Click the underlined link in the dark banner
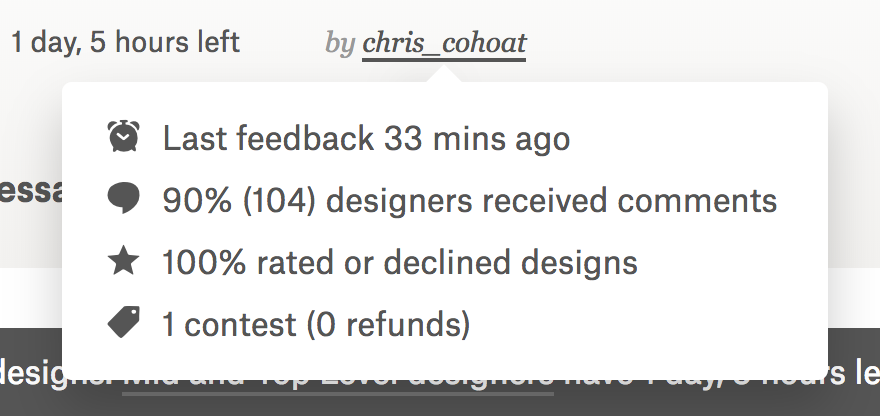The height and width of the screenshot is (416, 880). [338, 379]
